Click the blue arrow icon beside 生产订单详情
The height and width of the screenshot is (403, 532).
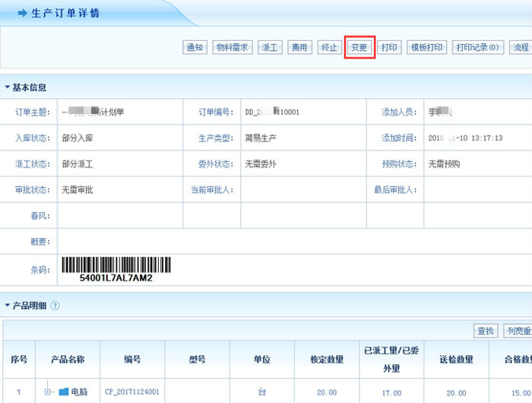pyautogui.click(x=22, y=14)
